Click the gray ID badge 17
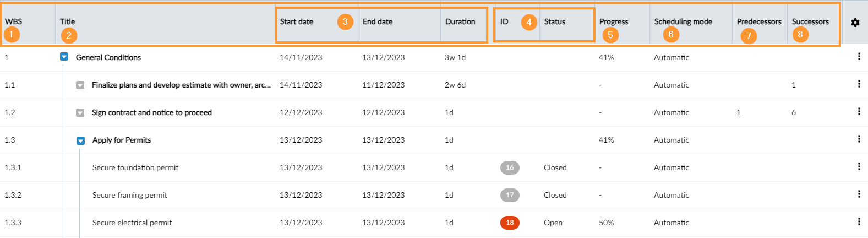868x238 pixels. pos(510,195)
